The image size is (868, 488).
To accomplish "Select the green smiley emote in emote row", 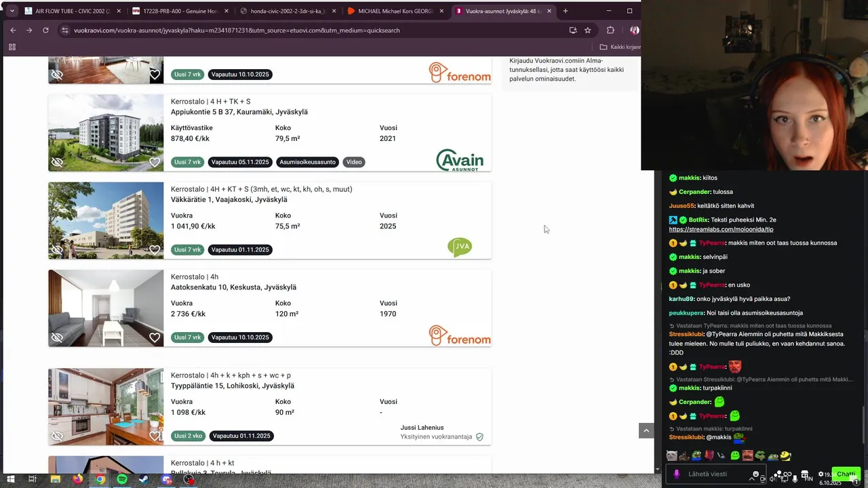I will coord(735,455).
